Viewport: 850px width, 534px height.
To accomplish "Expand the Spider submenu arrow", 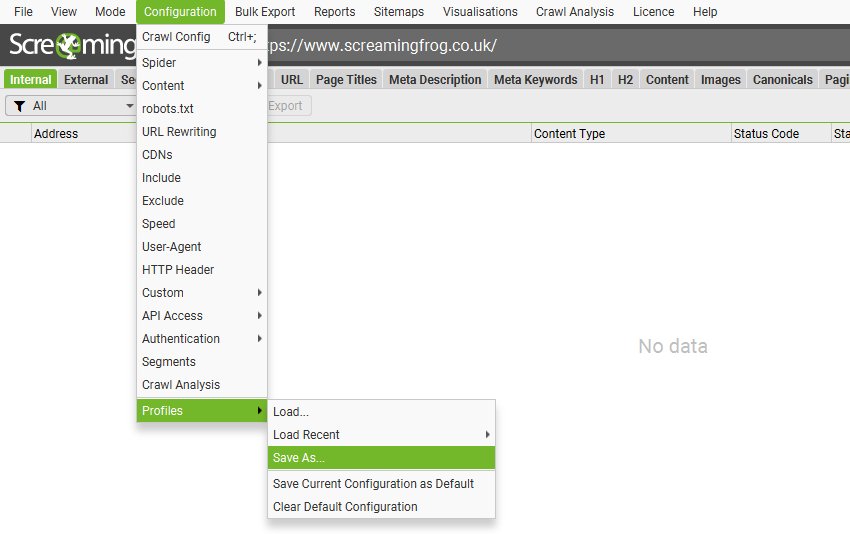I will click(260, 62).
